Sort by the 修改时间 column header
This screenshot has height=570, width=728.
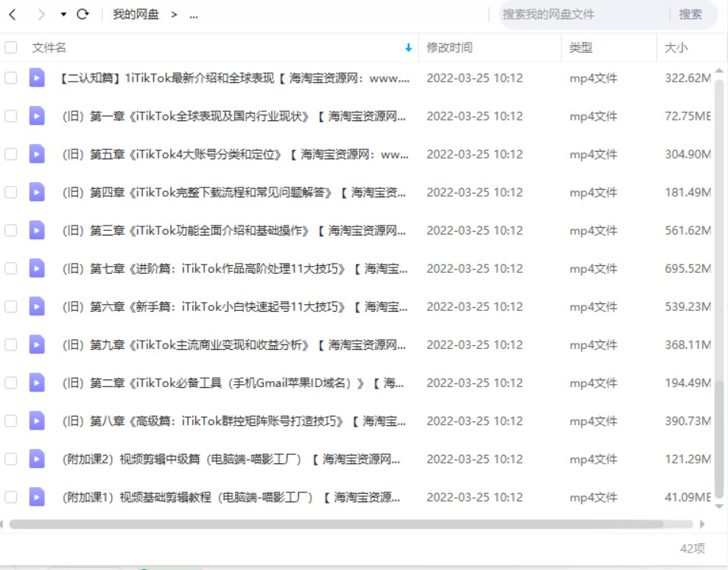click(449, 47)
